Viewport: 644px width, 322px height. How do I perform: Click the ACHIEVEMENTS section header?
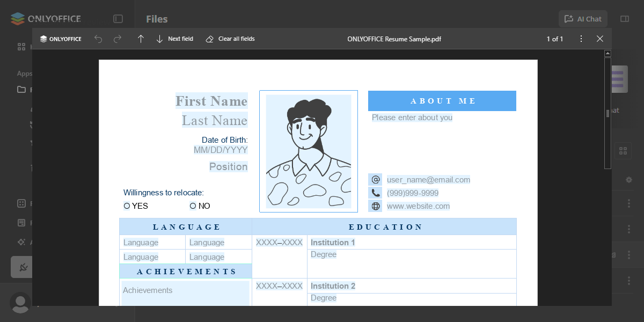tap(186, 272)
